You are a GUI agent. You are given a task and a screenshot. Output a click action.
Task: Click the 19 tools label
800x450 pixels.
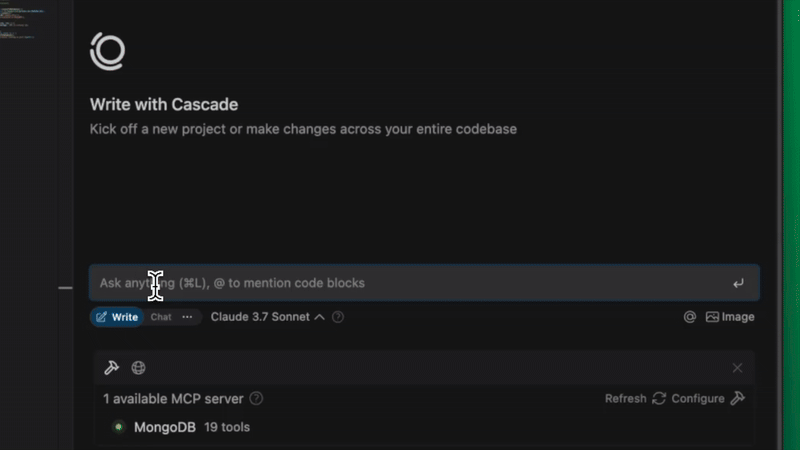pyautogui.click(x=227, y=427)
